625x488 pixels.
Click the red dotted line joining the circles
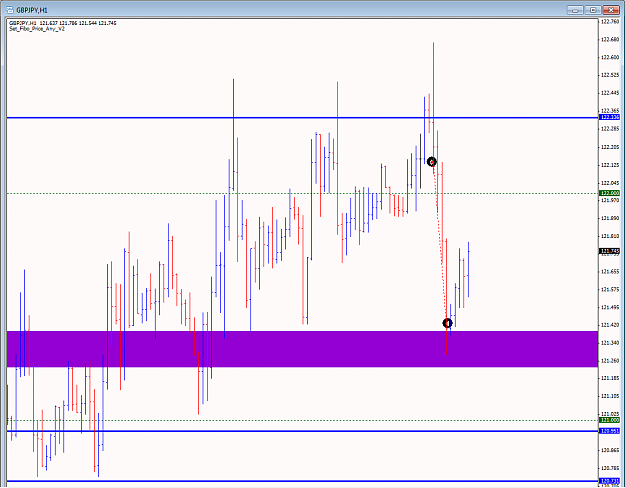(x=440, y=243)
